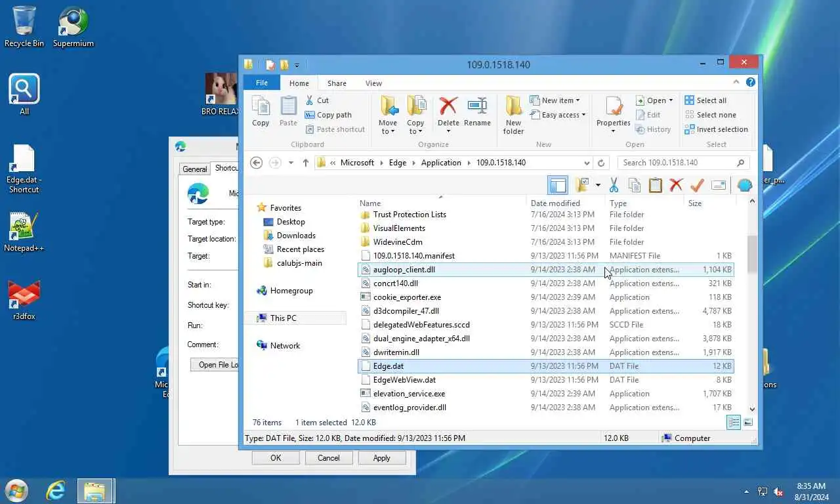Screen dimensions: 840x504
Task: Open the address bar history dropdown
Action: tap(587, 163)
